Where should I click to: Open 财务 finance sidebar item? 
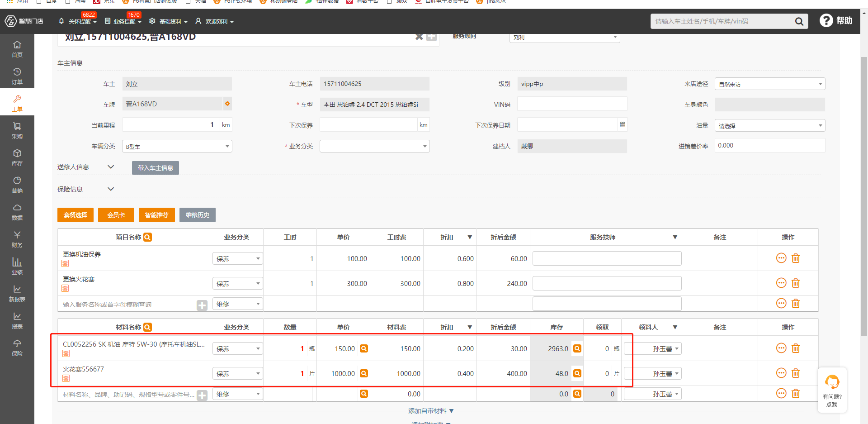point(17,239)
